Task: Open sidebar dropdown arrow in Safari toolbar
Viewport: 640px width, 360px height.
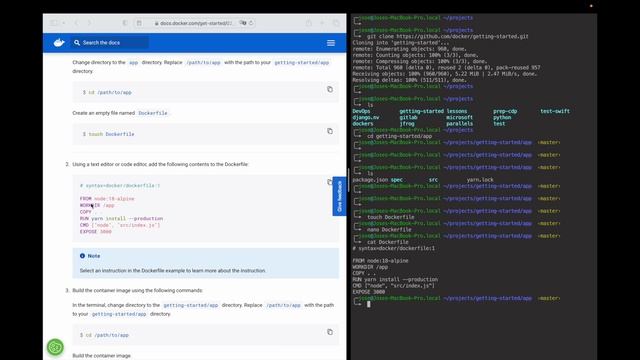Action: (x=64, y=23)
